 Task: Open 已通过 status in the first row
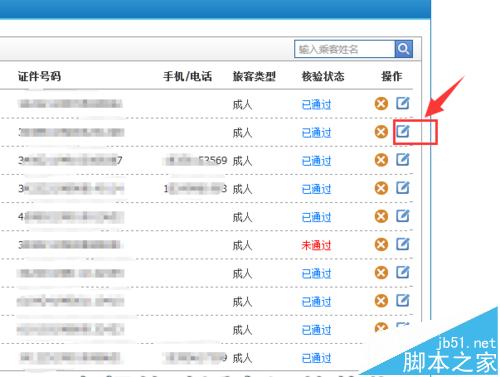316,105
